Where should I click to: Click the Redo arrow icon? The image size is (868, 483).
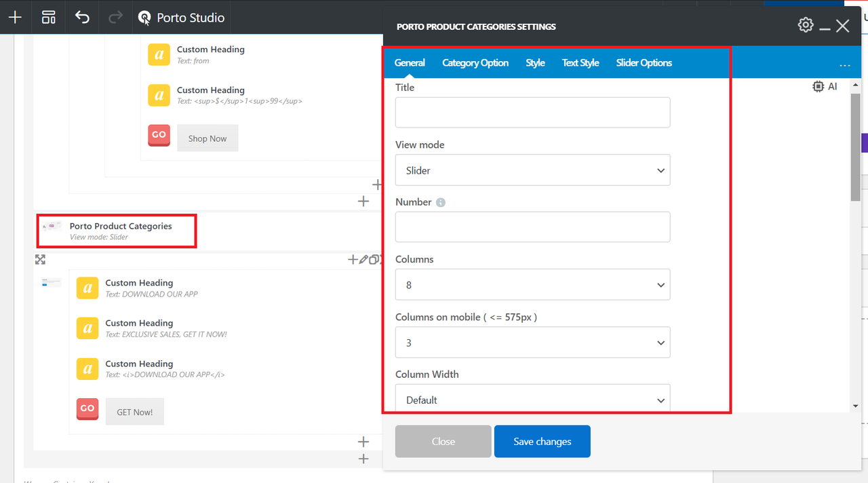coord(116,17)
